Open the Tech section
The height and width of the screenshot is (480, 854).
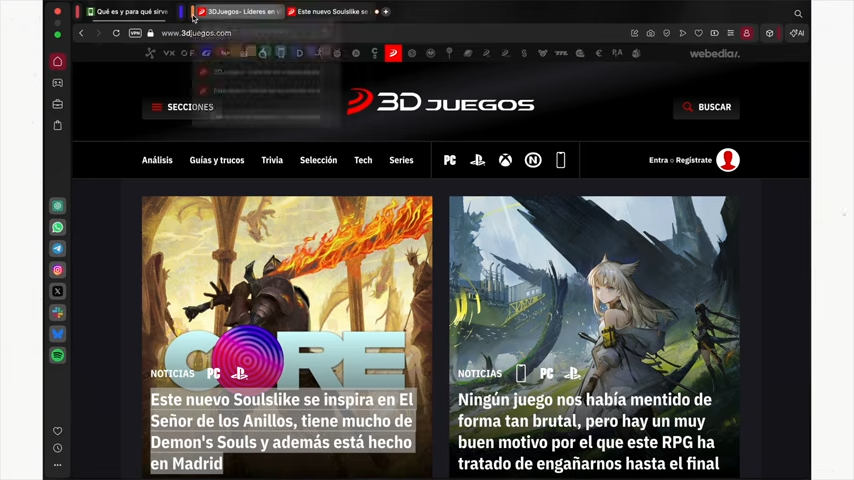coord(363,160)
